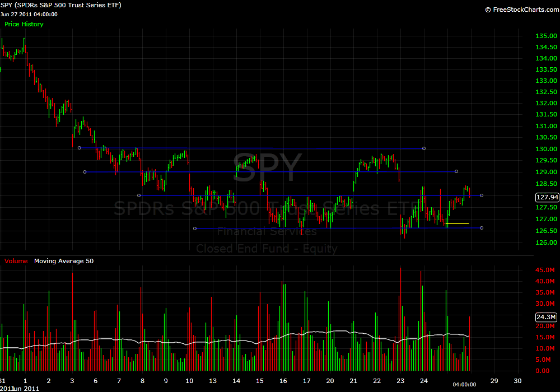Image resolution: width=560 pixels, height=392 pixels.
Task: Click the June 22 date axis label
Action: 377,381
